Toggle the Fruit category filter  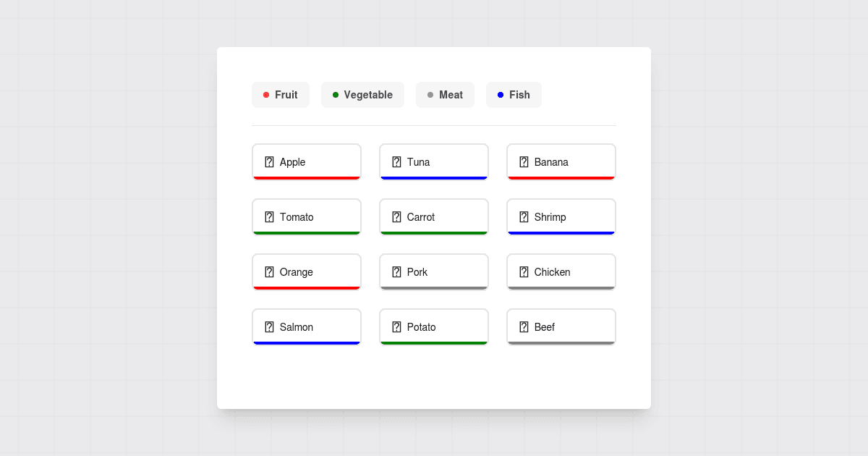[x=281, y=94]
